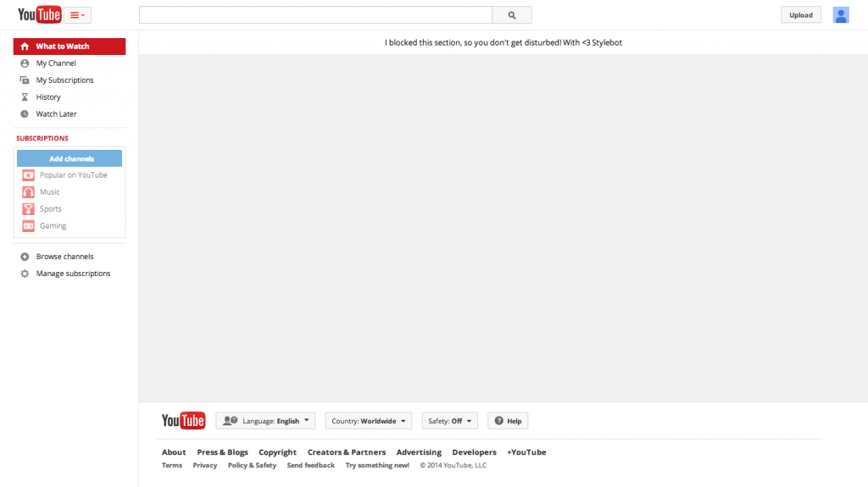Click Send feedback link
The height and width of the screenshot is (487, 868).
click(x=310, y=466)
